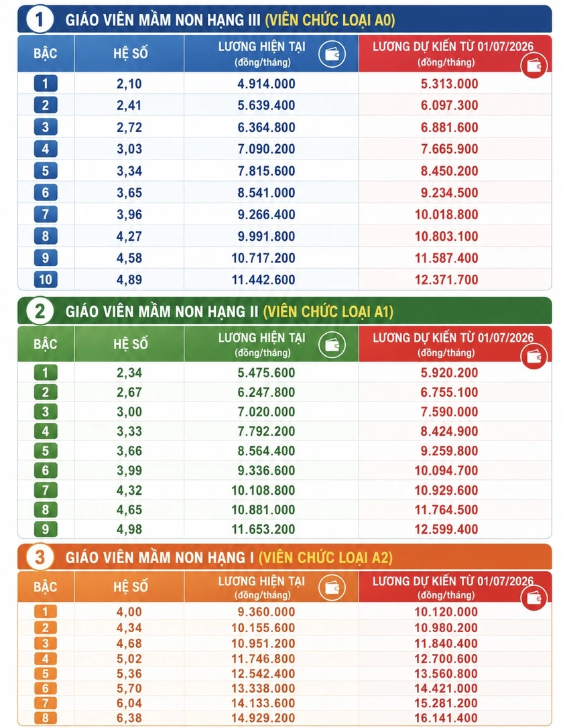Select the circled number 1 section badge
The image size is (563, 728).
[x=40, y=19]
